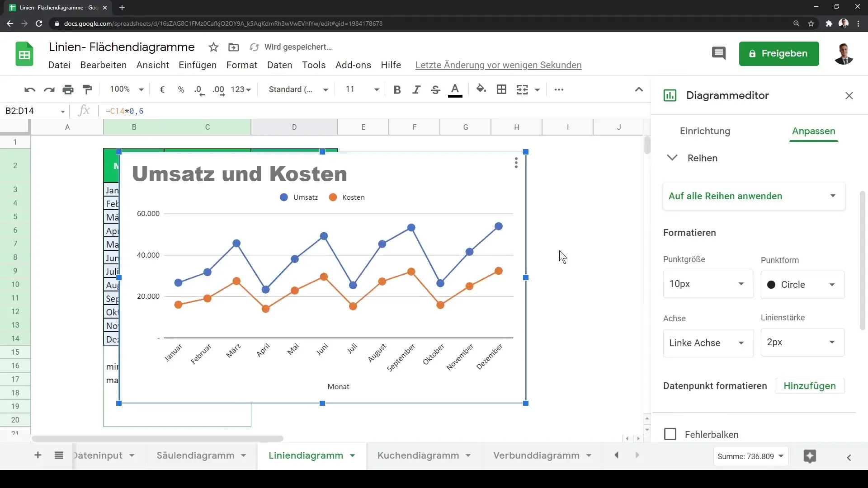Format as currency with euro icon
The image size is (868, 488).
tap(162, 89)
